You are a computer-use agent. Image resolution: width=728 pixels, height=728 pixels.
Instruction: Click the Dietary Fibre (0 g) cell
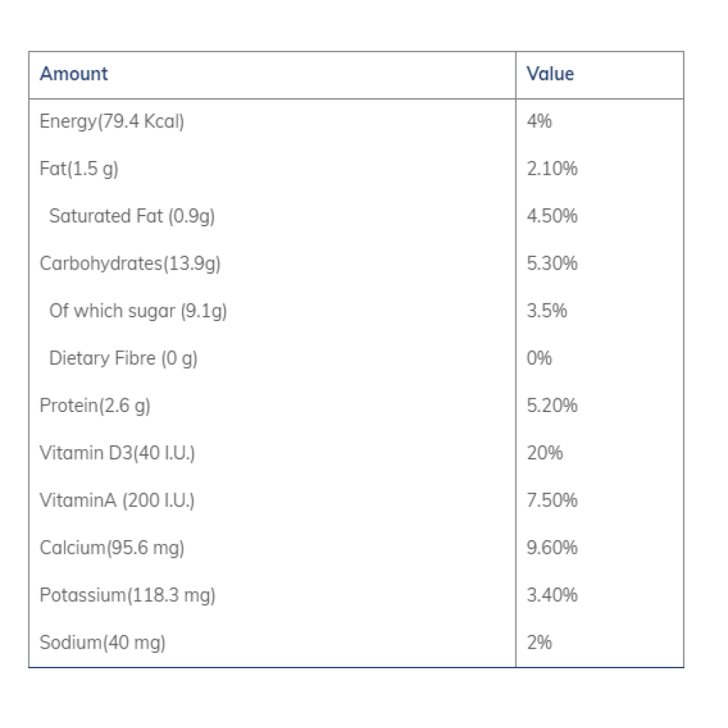(x=124, y=358)
